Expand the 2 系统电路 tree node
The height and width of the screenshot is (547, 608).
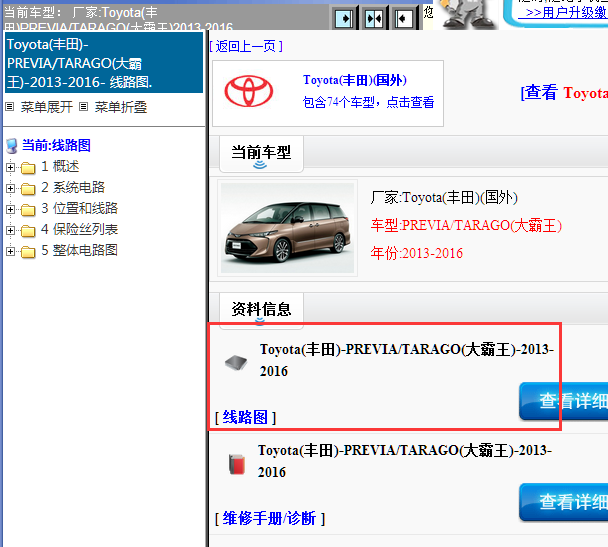[10, 188]
